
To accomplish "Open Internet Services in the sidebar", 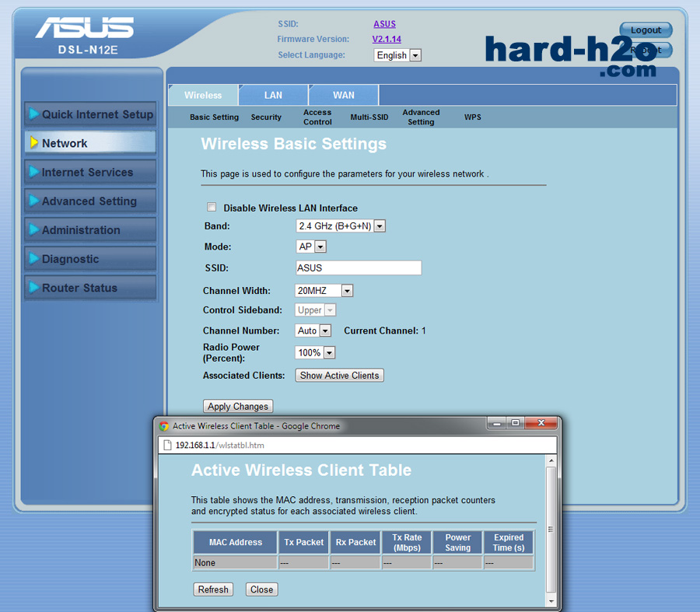I will 91,172.
